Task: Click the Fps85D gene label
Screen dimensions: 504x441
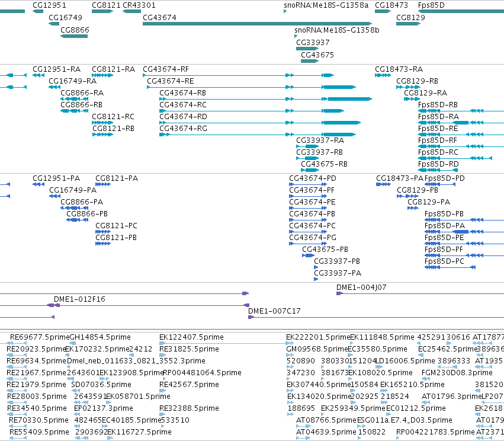Action: pyautogui.click(x=431, y=5)
